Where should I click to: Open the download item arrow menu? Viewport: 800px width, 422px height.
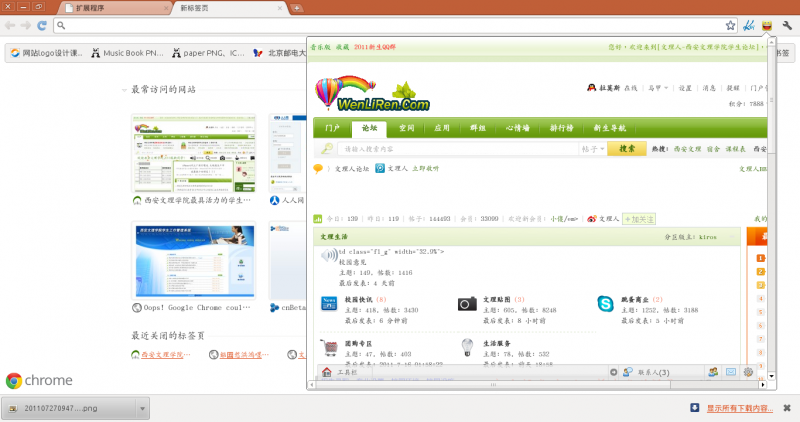point(142,408)
